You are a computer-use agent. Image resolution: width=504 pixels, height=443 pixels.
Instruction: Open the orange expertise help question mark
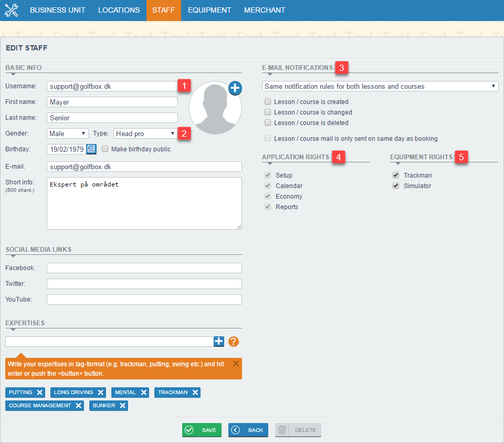pyautogui.click(x=234, y=342)
